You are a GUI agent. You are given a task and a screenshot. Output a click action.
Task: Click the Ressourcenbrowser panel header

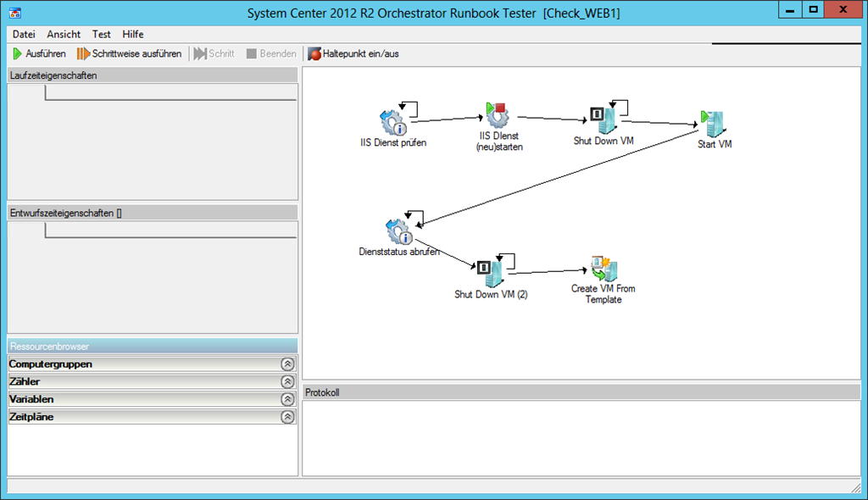pyautogui.click(x=153, y=347)
